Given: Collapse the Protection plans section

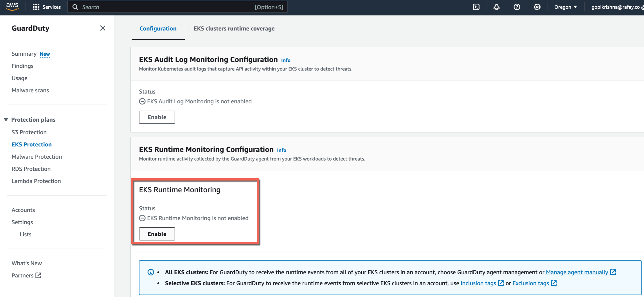Looking at the screenshot, I should tap(6, 119).
